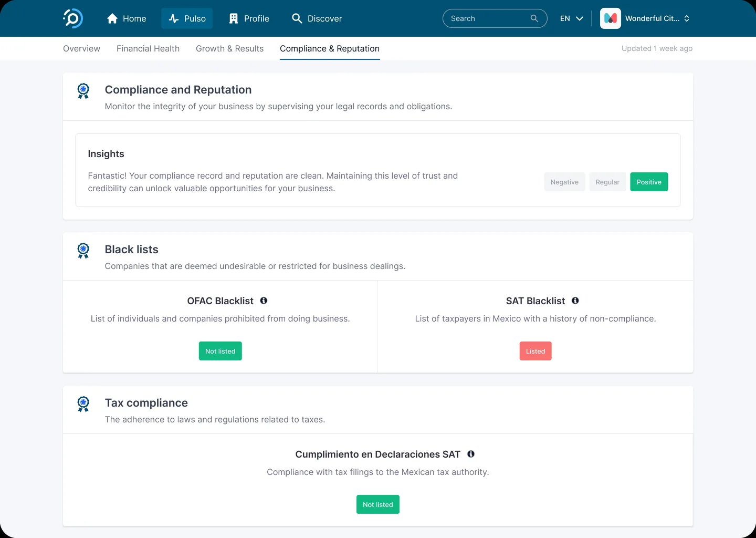Click the Profile building icon
The width and height of the screenshot is (756, 538).
pyautogui.click(x=234, y=18)
